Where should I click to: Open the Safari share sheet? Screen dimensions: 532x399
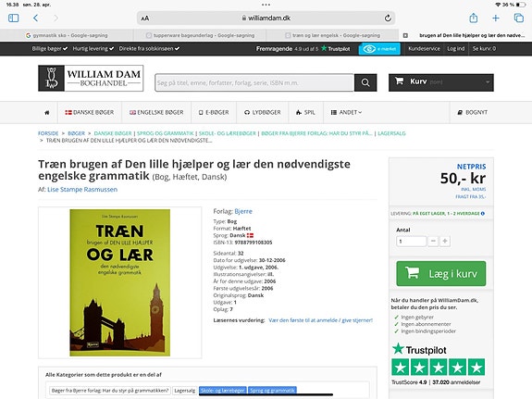(x=474, y=18)
